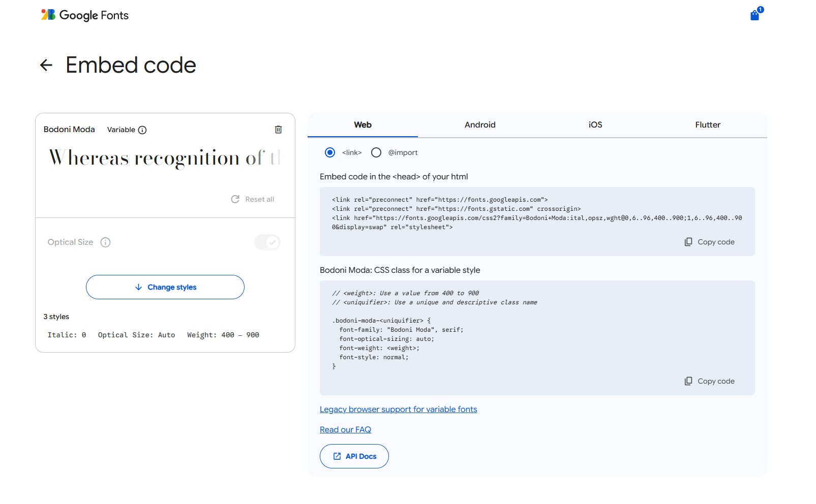Viewport: 816px width, 504px height.
Task: Switch to the Android tab
Action: tap(479, 125)
